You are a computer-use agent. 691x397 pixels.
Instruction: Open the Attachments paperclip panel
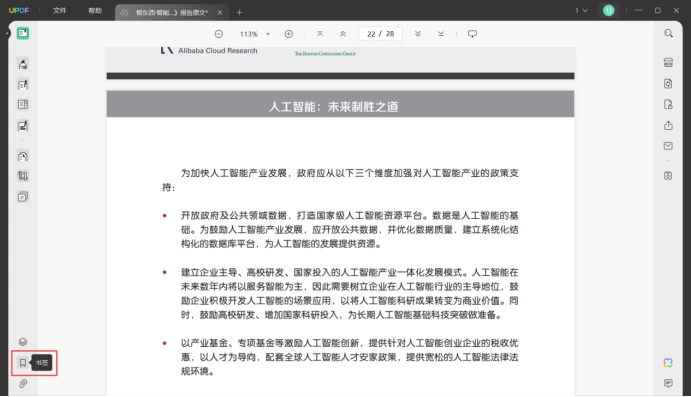pos(23,383)
